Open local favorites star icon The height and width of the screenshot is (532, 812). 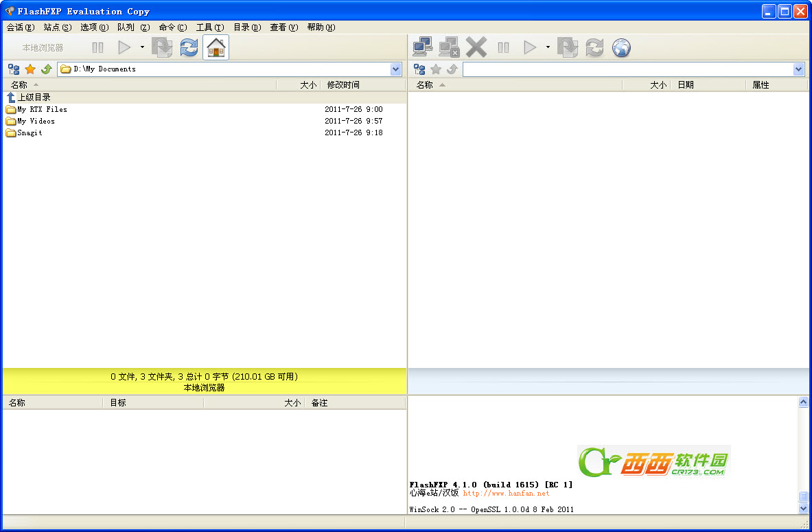point(30,69)
